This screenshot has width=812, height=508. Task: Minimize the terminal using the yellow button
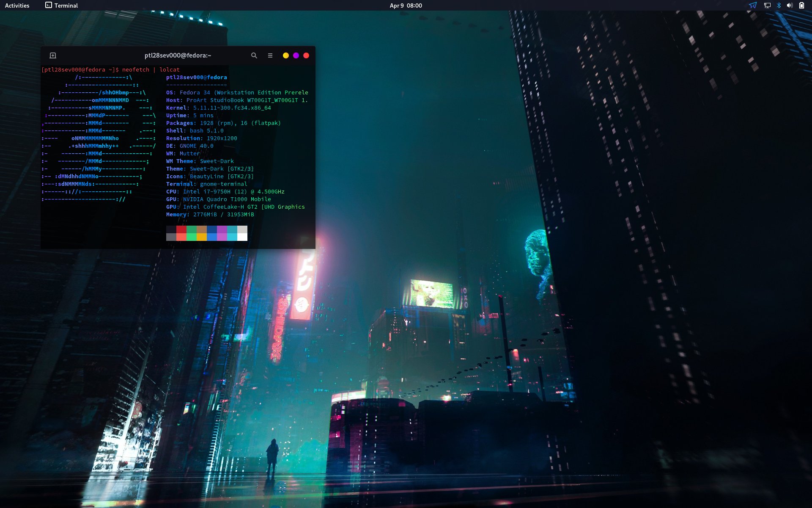point(286,55)
